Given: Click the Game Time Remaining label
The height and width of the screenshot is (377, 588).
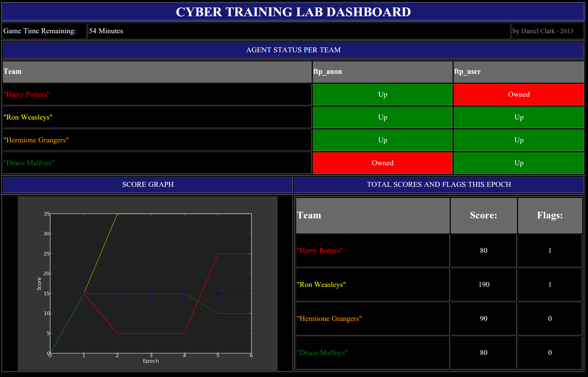Looking at the screenshot, I should (x=39, y=31).
